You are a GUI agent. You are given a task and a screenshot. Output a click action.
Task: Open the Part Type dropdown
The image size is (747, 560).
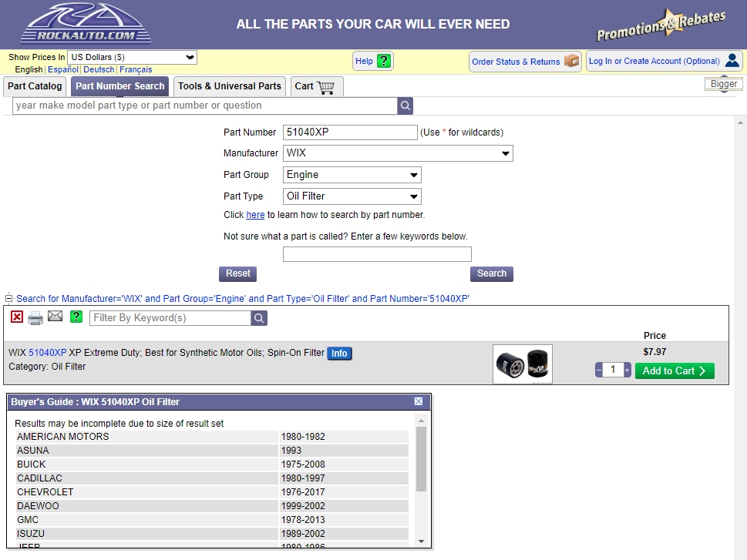pyautogui.click(x=352, y=196)
